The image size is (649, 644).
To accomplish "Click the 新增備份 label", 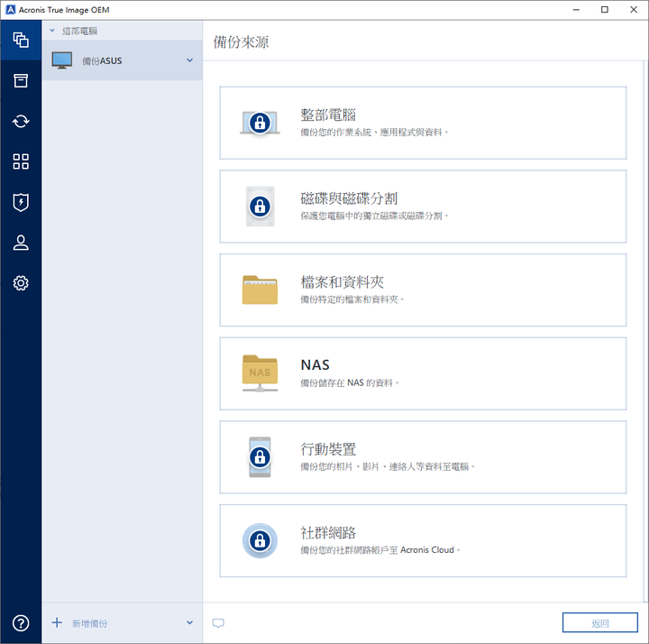I will tap(90, 623).
